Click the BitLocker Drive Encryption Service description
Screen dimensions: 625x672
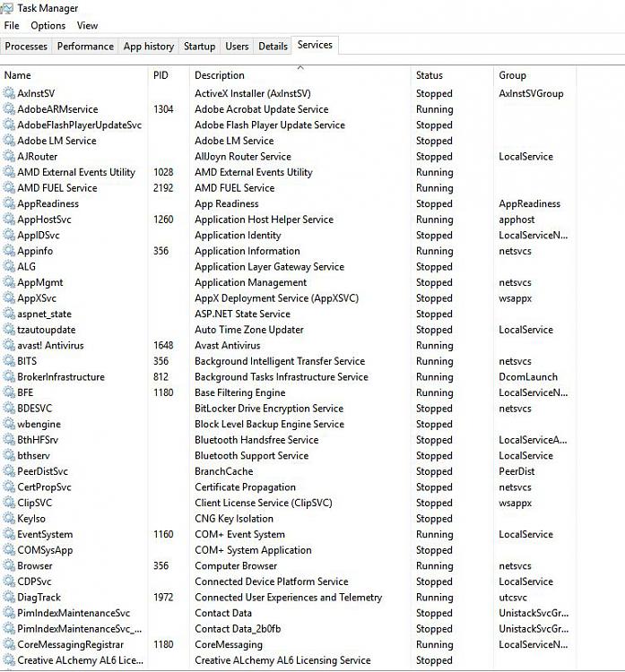pyautogui.click(x=269, y=408)
